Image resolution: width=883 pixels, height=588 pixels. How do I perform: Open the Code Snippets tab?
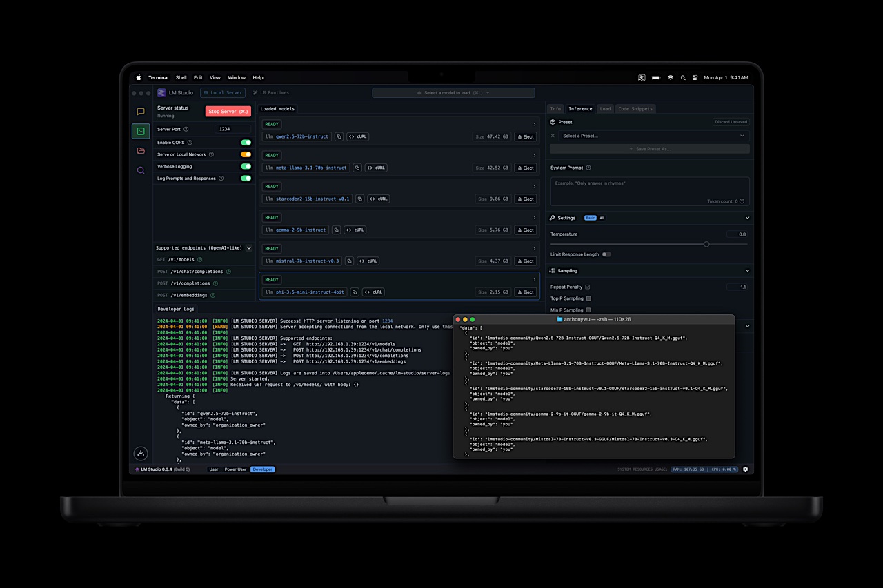coord(635,109)
